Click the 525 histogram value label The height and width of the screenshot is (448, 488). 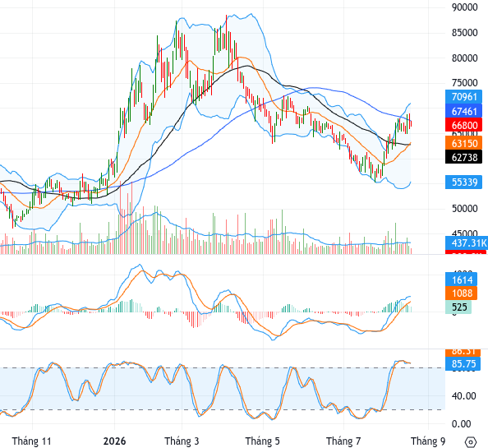tap(458, 307)
